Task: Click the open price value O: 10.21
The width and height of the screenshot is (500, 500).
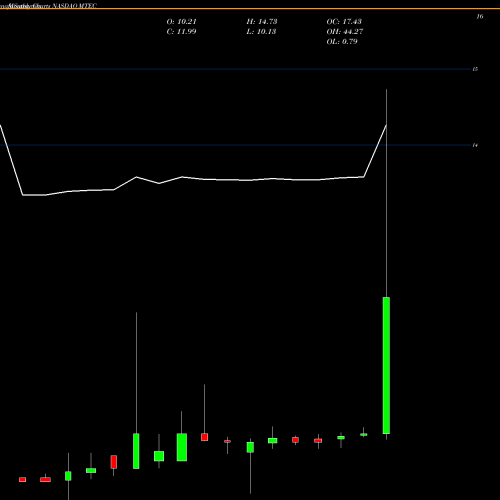Action: (182, 22)
